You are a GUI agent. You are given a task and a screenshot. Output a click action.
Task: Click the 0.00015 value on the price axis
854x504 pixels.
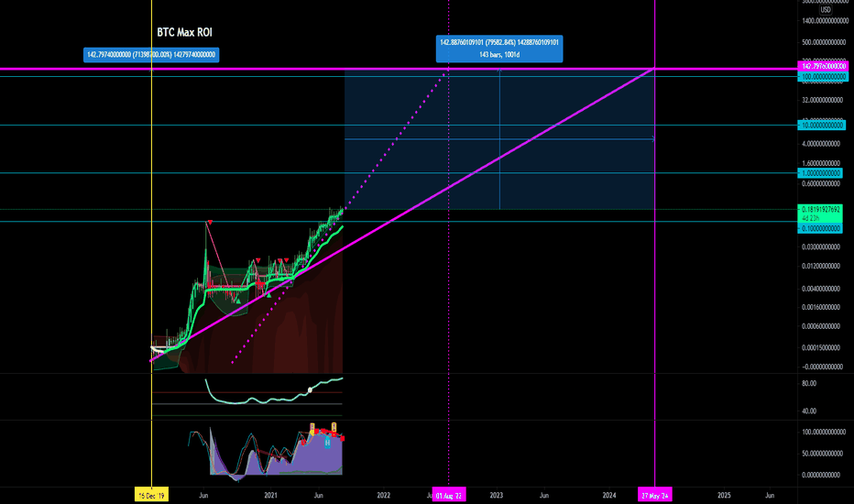[821, 347]
